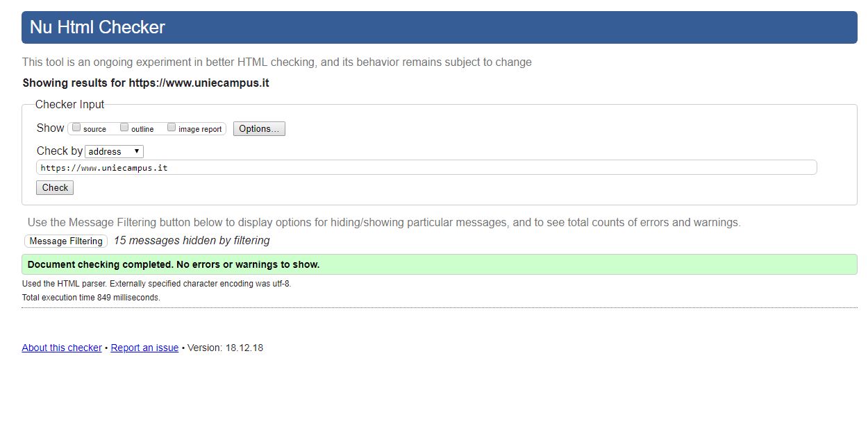Open the Options… button
868x426 pixels.
[x=259, y=128]
